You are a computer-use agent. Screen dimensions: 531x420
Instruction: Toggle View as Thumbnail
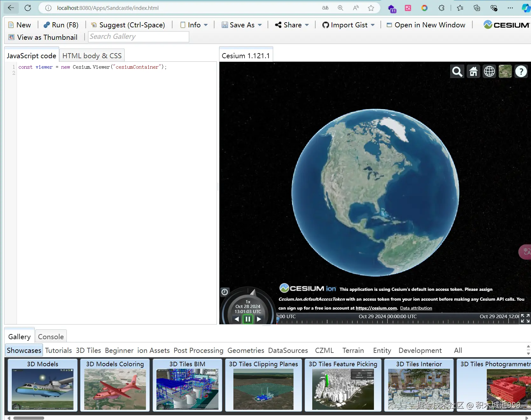[x=43, y=37]
